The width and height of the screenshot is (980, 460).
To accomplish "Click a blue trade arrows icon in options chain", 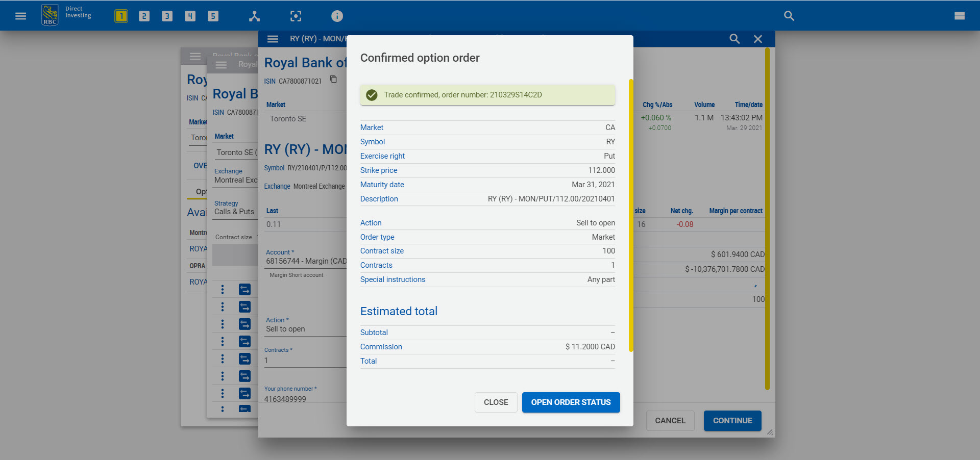I will tap(245, 289).
